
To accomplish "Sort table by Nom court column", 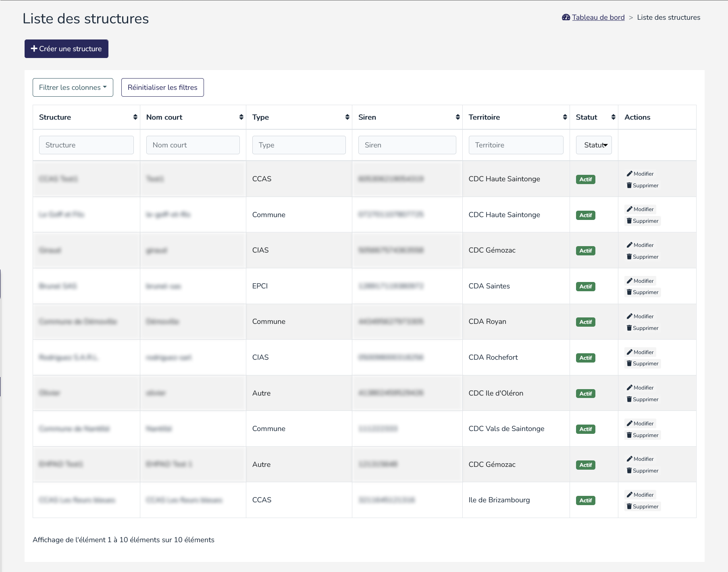I will tap(241, 117).
